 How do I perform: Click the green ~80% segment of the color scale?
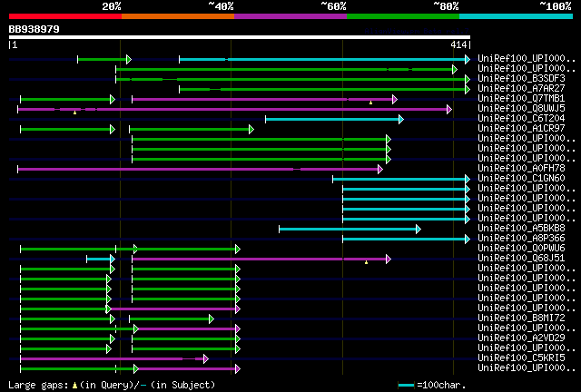pyautogui.click(x=403, y=16)
